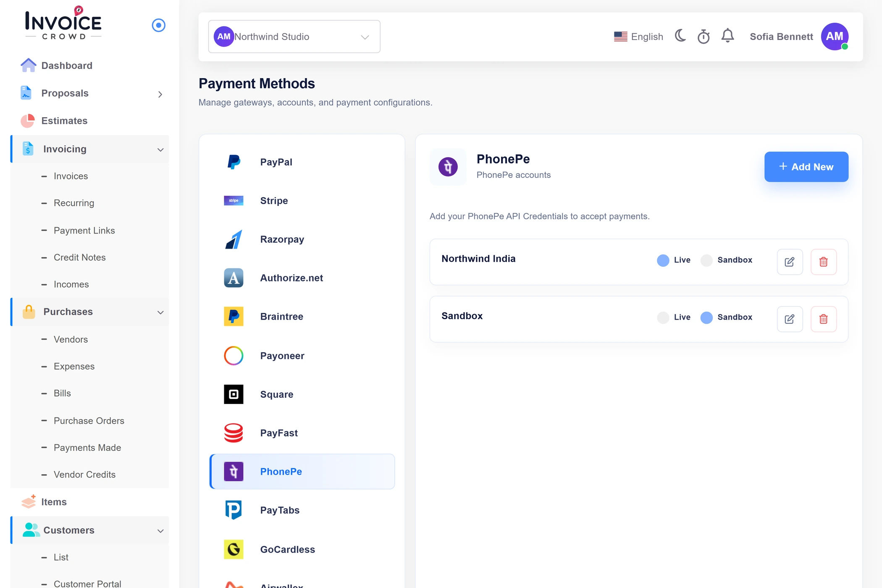Viewport: 882px width, 588px height.
Task: Open Dashboard home icon
Action: (28, 66)
